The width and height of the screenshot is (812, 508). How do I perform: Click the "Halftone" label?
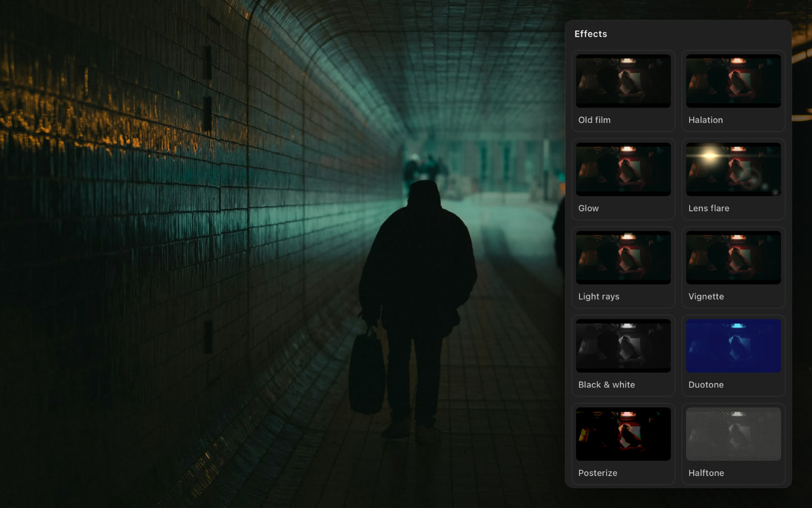(x=706, y=473)
